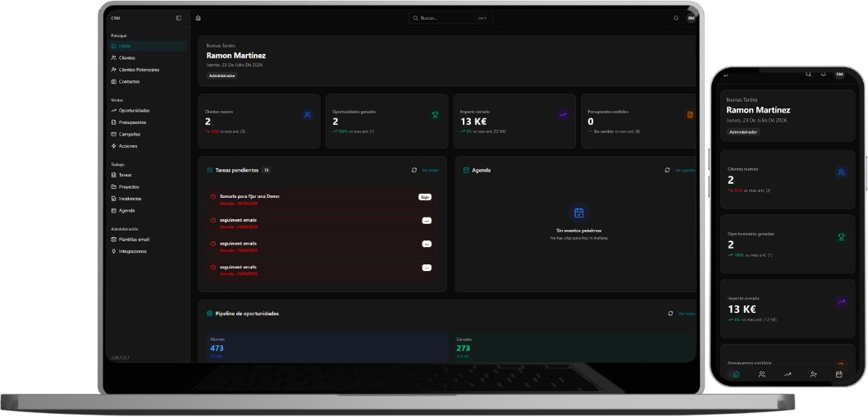Tap the clients tab in phone bottom bar

761,374
